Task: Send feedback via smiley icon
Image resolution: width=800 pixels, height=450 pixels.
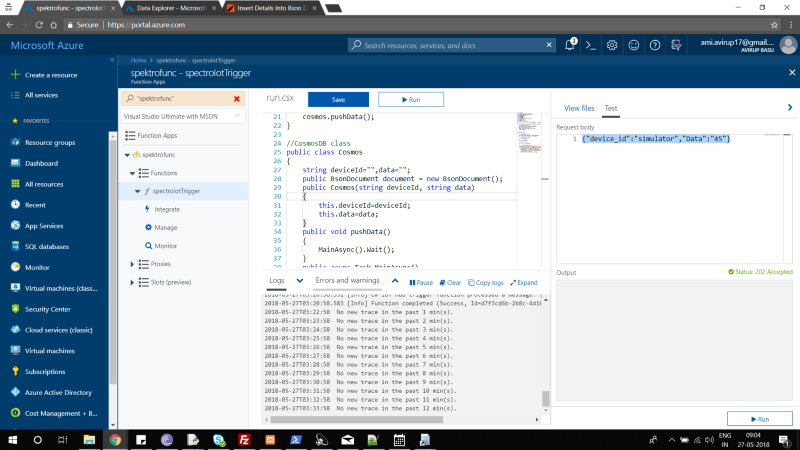Action: [633, 45]
